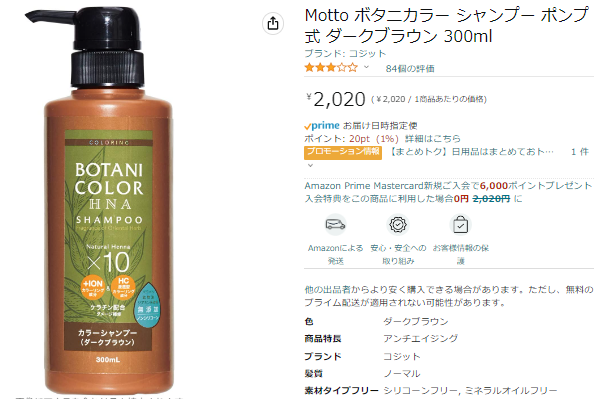Click the customer information protection bag icon
The height and width of the screenshot is (399, 594).
(x=460, y=225)
